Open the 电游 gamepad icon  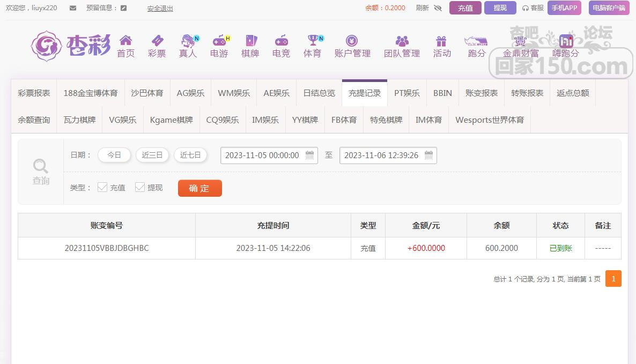click(x=219, y=41)
